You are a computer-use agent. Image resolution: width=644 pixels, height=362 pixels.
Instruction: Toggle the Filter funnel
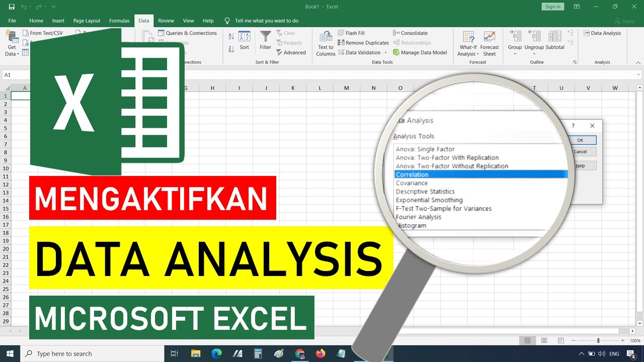265,40
